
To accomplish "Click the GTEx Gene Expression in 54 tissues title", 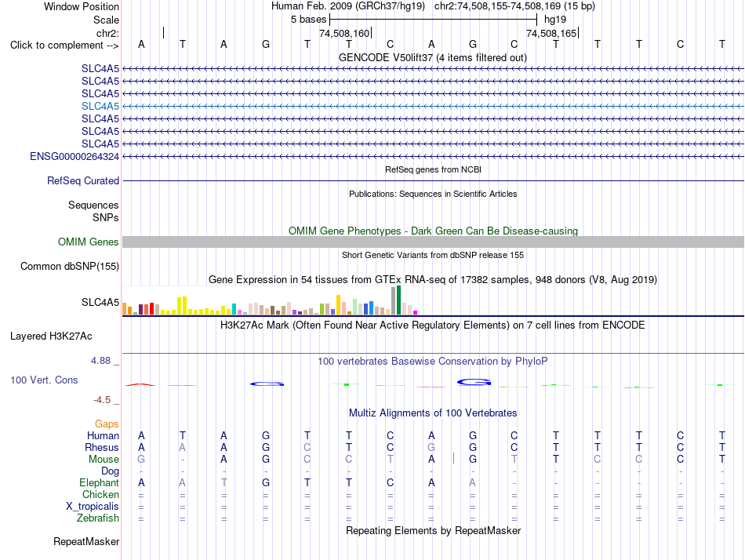I will 433,279.
